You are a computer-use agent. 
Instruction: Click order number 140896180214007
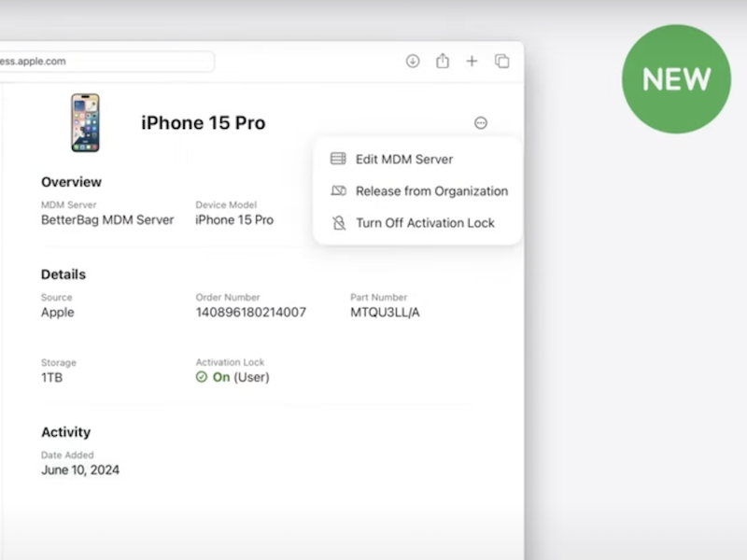coord(250,313)
